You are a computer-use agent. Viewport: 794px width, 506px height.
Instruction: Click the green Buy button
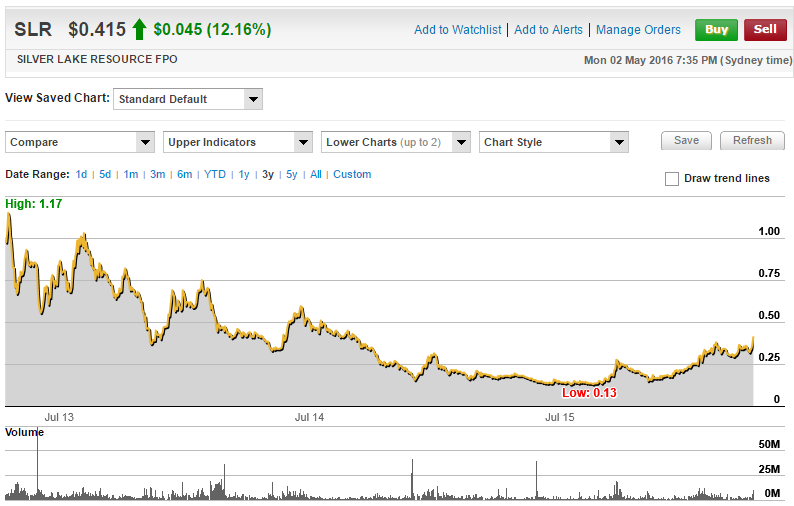(x=716, y=29)
